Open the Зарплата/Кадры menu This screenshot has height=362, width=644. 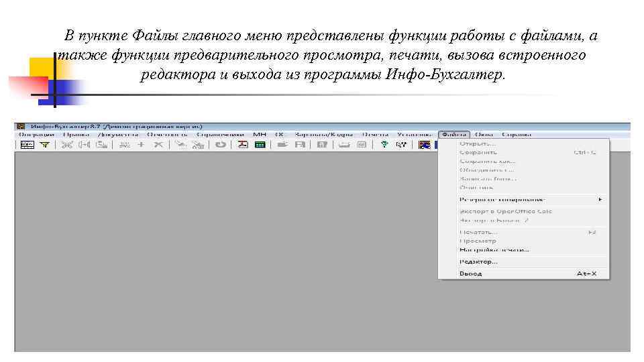coord(323,134)
